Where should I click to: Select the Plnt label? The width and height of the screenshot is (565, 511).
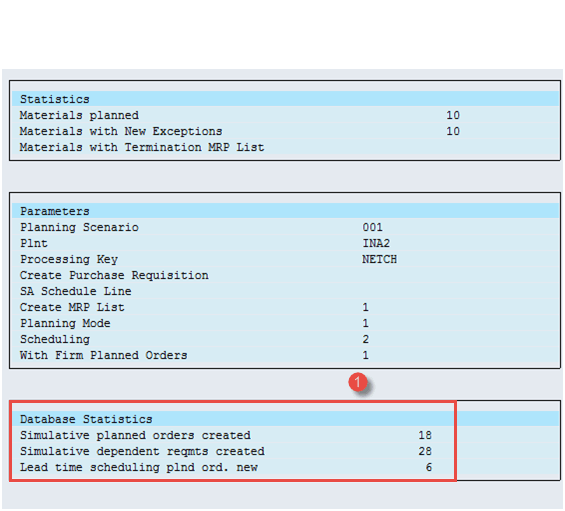pos(34,243)
